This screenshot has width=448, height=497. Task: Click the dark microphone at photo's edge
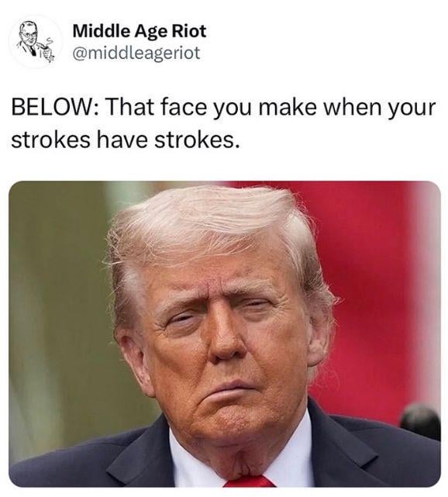tap(421, 421)
